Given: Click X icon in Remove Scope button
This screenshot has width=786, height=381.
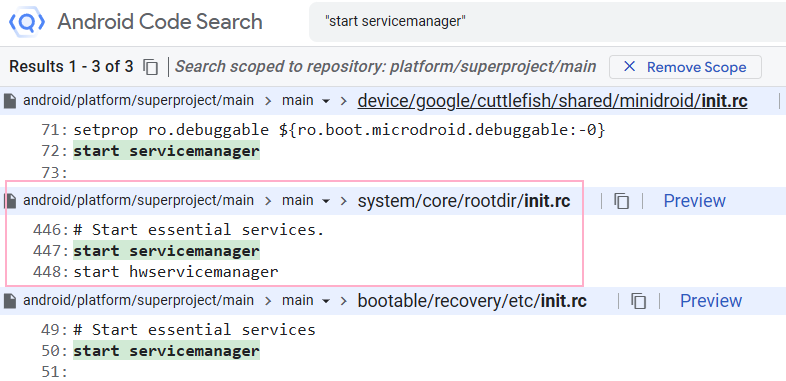Looking at the screenshot, I should tap(629, 67).
